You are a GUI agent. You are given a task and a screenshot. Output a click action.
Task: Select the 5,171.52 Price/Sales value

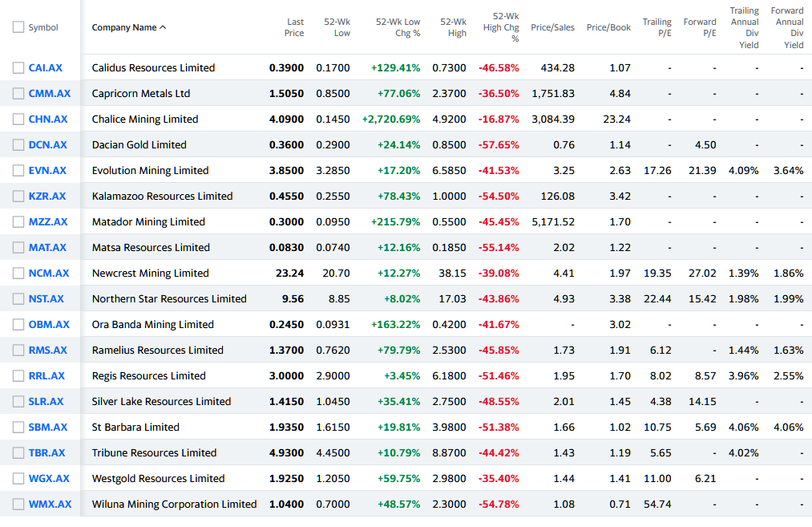(x=553, y=221)
